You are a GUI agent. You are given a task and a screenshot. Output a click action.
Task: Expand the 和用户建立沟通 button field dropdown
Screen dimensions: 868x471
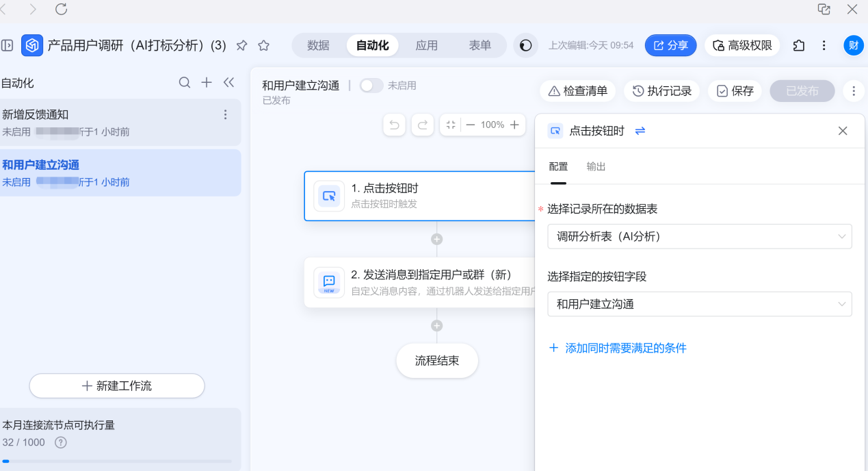click(699, 304)
